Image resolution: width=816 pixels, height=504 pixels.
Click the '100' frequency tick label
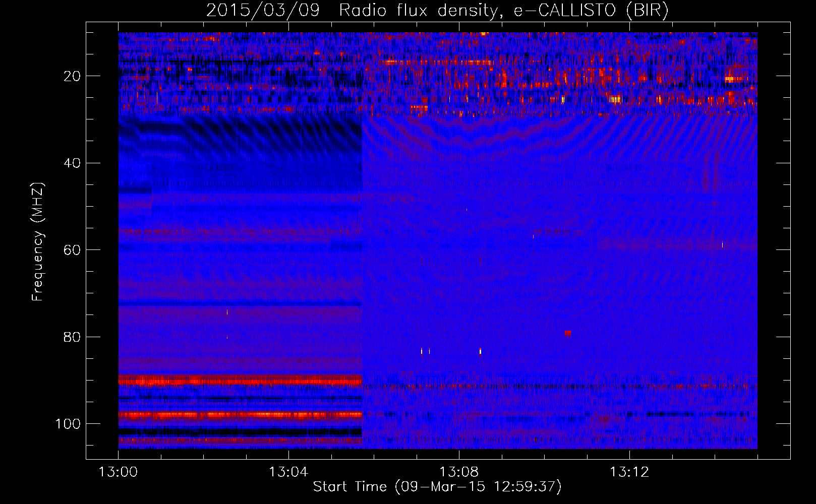pyautogui.click(x=68, y=424)
